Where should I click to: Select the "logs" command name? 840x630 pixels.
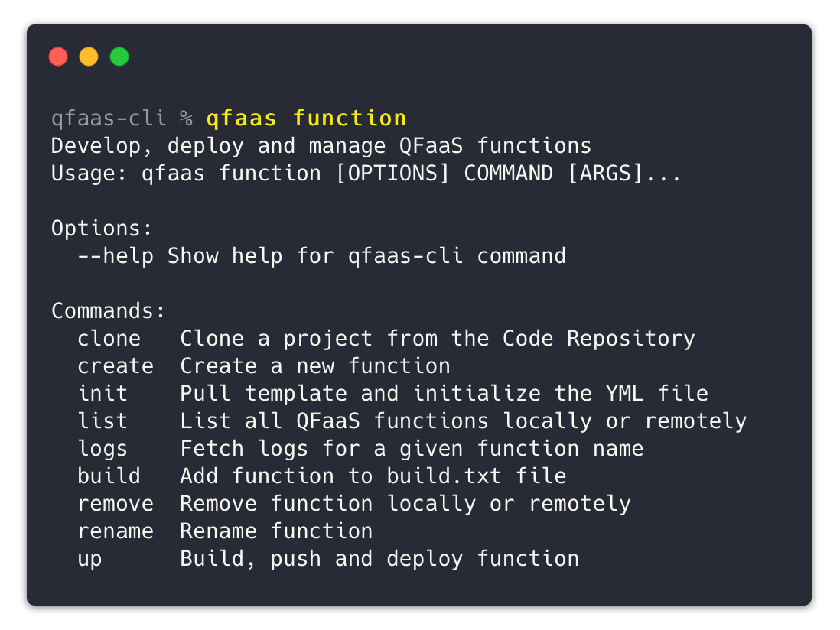click(103, 449)
